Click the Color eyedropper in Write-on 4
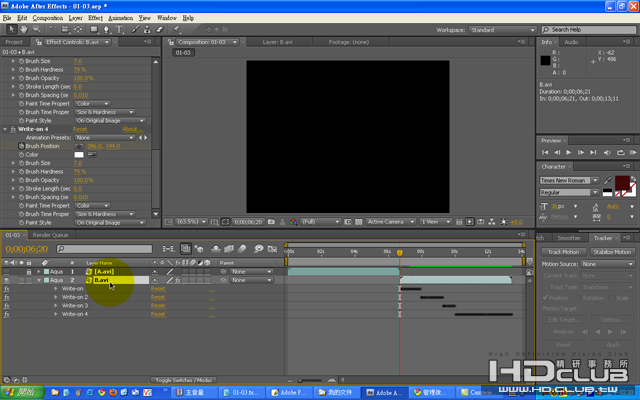Viewport: 640px width, 400px height. coord(92,155)
